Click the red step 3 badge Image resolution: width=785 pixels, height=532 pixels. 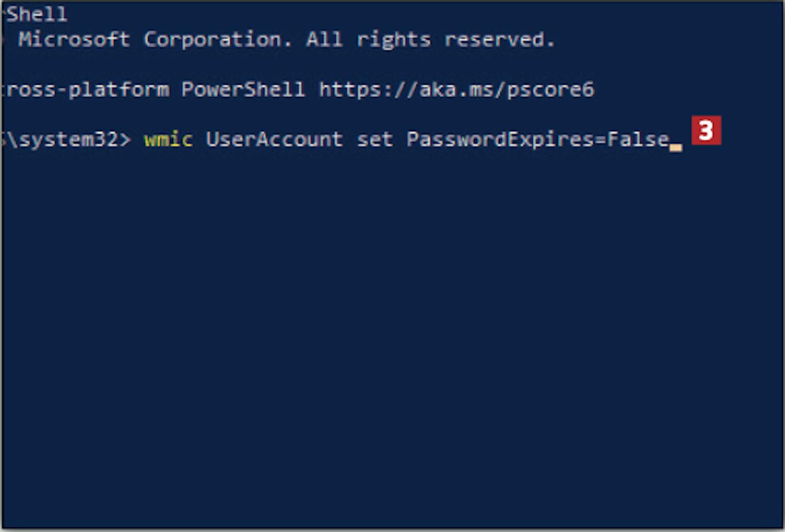[706, 130]
